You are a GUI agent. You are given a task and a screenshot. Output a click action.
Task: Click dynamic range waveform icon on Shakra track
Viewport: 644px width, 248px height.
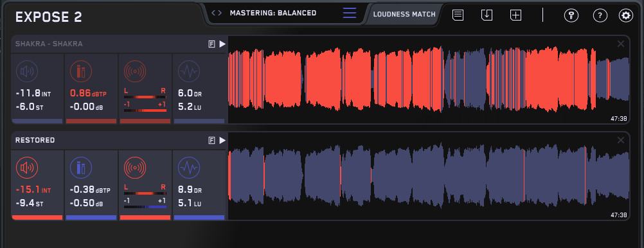189,71
